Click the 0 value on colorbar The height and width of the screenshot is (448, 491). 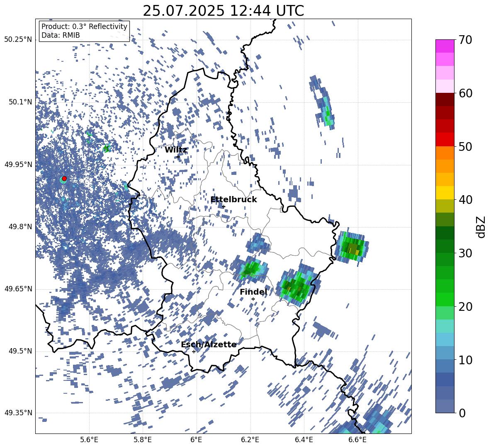pos(462,413)
